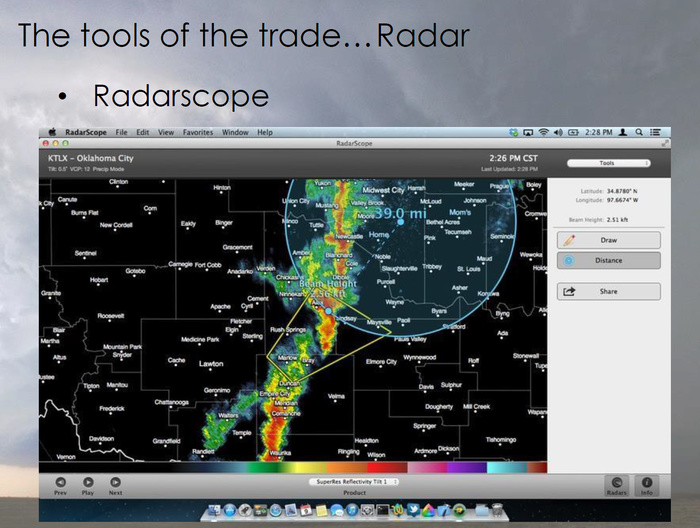
Task: Click the battery charging icon
Action: 573,132
